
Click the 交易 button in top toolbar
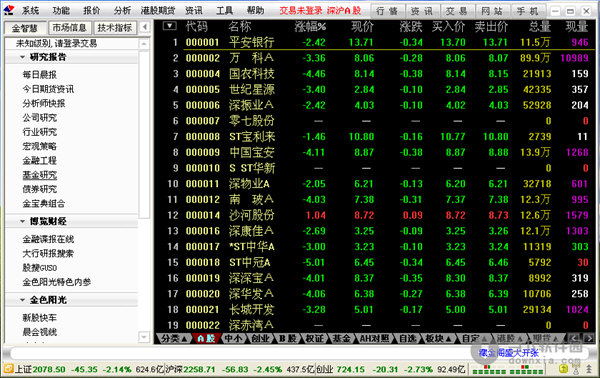457,11
